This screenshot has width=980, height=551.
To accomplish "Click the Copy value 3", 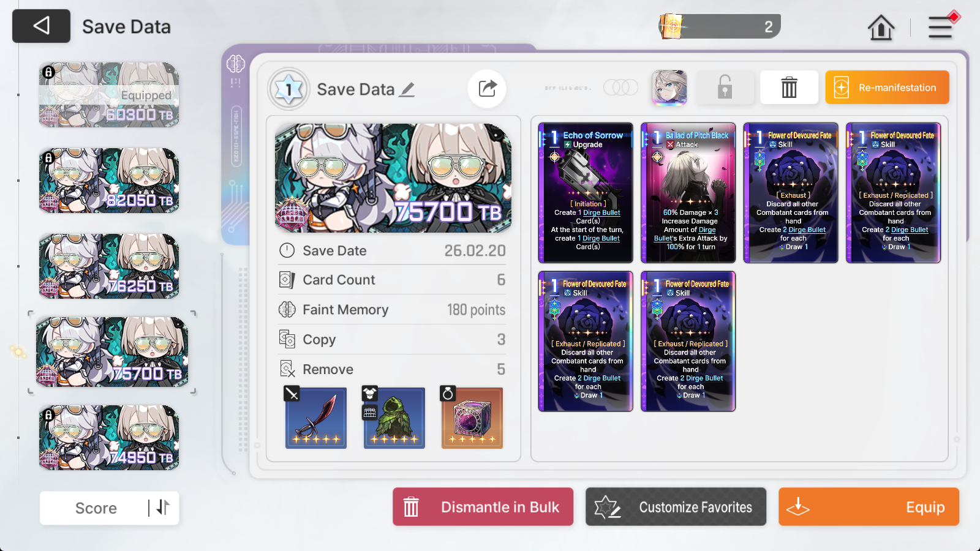I will pyautogui.click(x=501, y=339).
